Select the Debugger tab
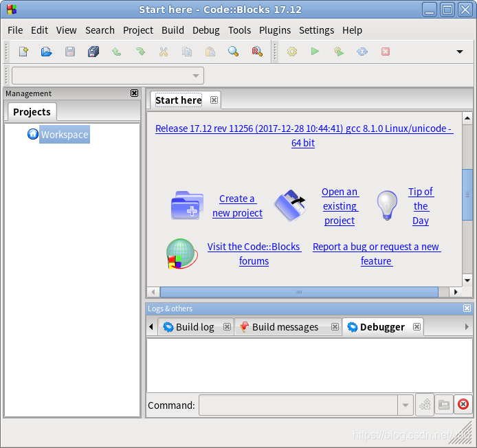Image resolution: width=477 pixels, height=448 pixels. [x=382, y=327]
